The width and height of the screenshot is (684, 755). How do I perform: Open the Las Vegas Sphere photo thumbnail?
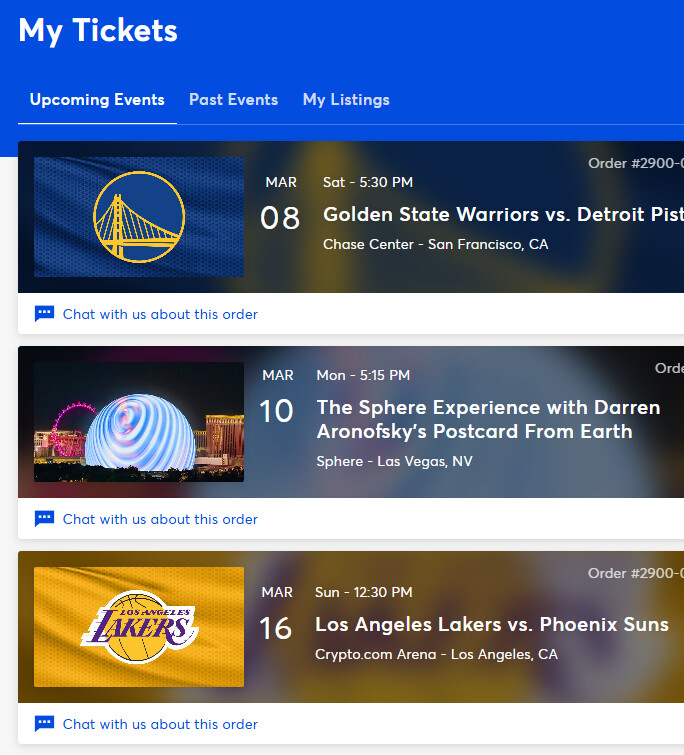tap(139, 422)
